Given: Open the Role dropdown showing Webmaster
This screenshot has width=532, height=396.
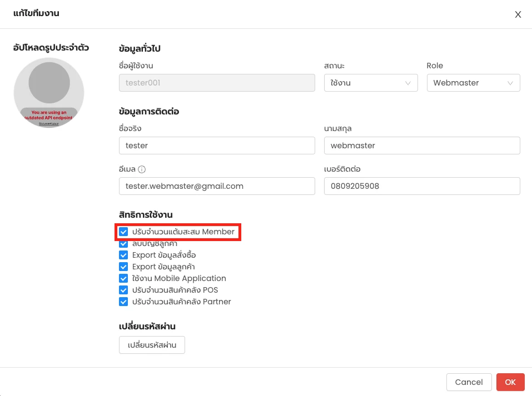Looking at the screenshot, I should point(473,83).
